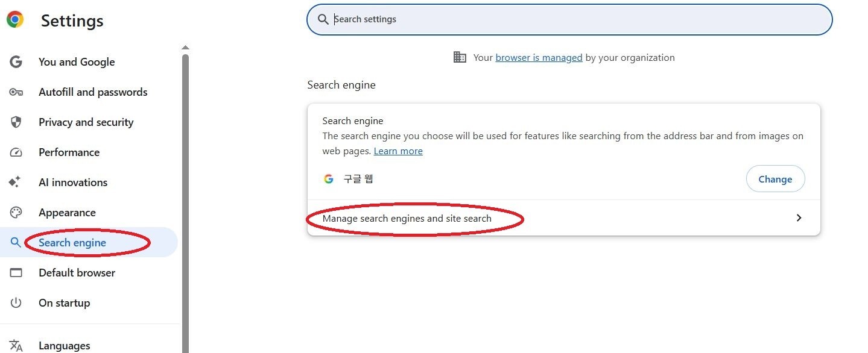Click the speedometer Performance icon
Image resolution: width=868 pixels, height=353 pixels.
[16, 152]
